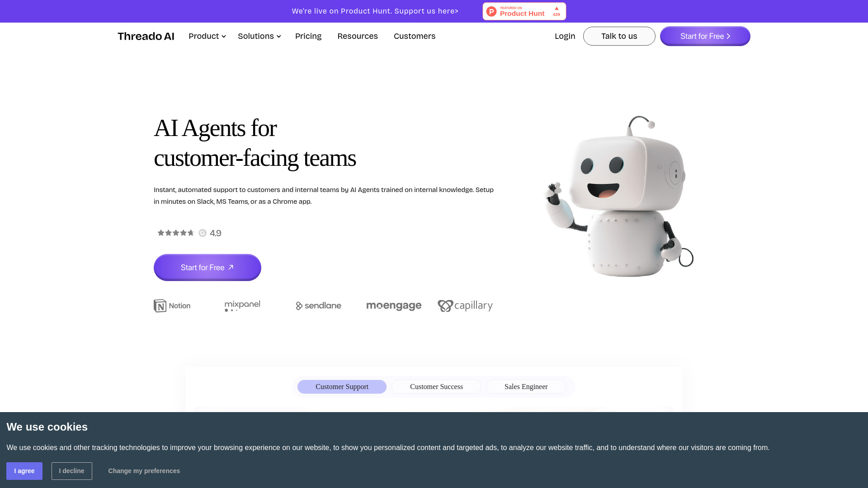
Task: Click the Threado AI logo/wordmark
Action: click(146, 36)
